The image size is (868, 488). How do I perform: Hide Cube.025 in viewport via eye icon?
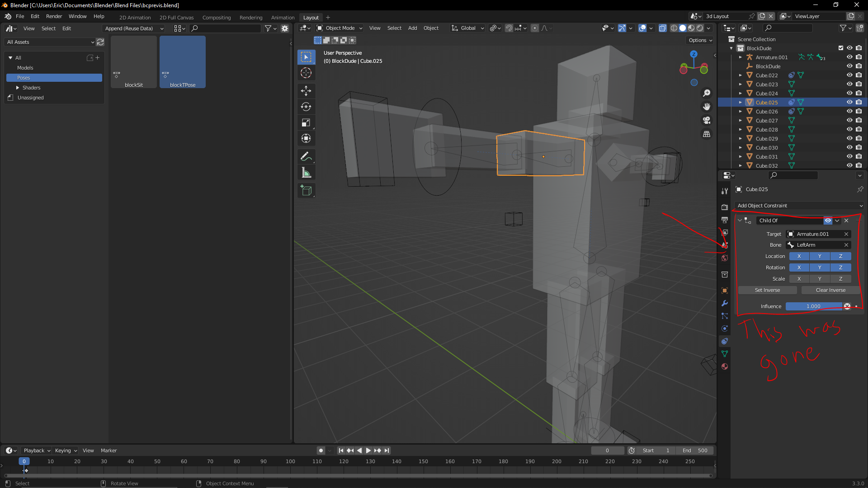pyautogui.click(x=849, y=103)
